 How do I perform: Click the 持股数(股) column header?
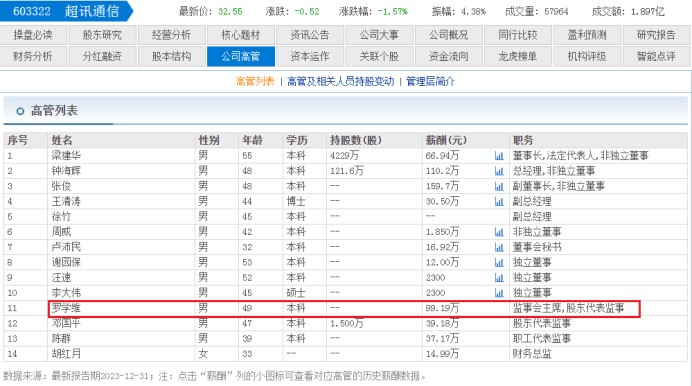tap(356, 140)
